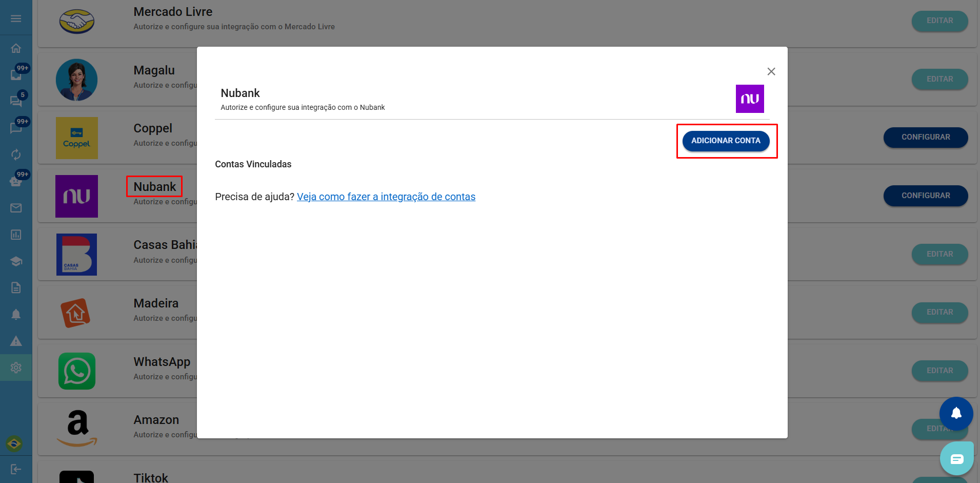The height and width of the screenshot is (483, 980).
Task: Click the purple Nubank logo in the dialog
Action: pyautogui.click(x=750, y=99)
